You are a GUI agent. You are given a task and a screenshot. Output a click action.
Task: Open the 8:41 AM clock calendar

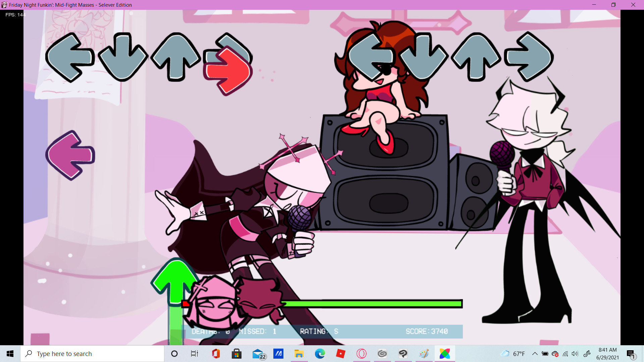[x=607, y=354]
